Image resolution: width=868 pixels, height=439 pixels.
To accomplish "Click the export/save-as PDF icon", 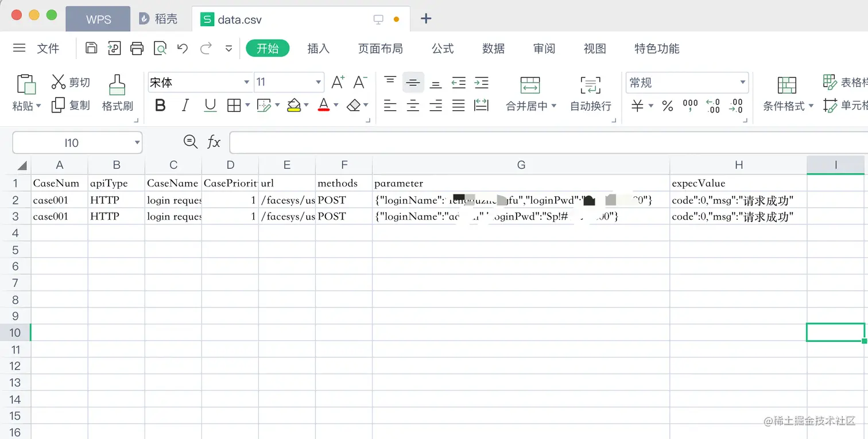I will [x=114, y=48].
